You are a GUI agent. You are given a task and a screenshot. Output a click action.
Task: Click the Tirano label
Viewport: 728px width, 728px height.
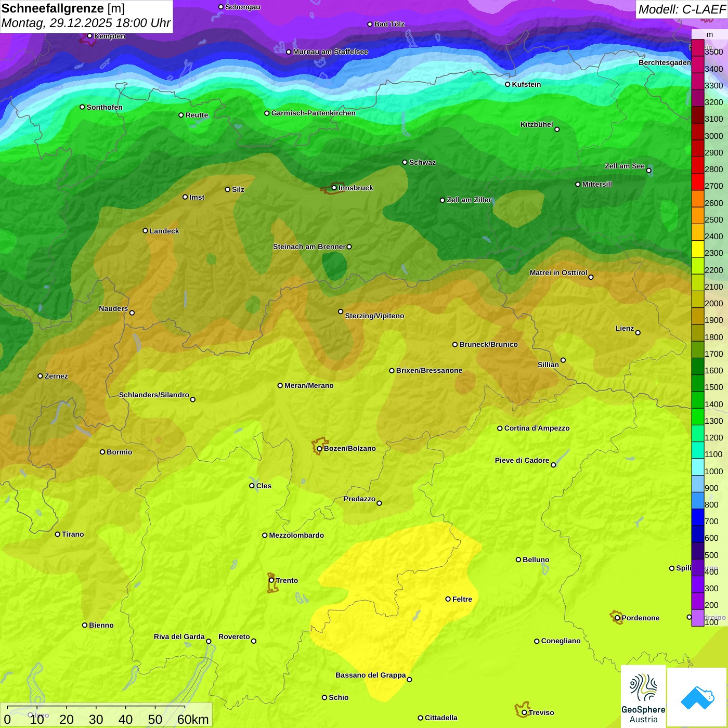73,534
